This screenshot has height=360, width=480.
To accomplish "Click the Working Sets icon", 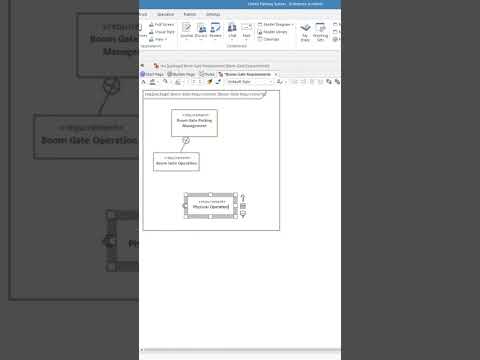I will 320,32.
